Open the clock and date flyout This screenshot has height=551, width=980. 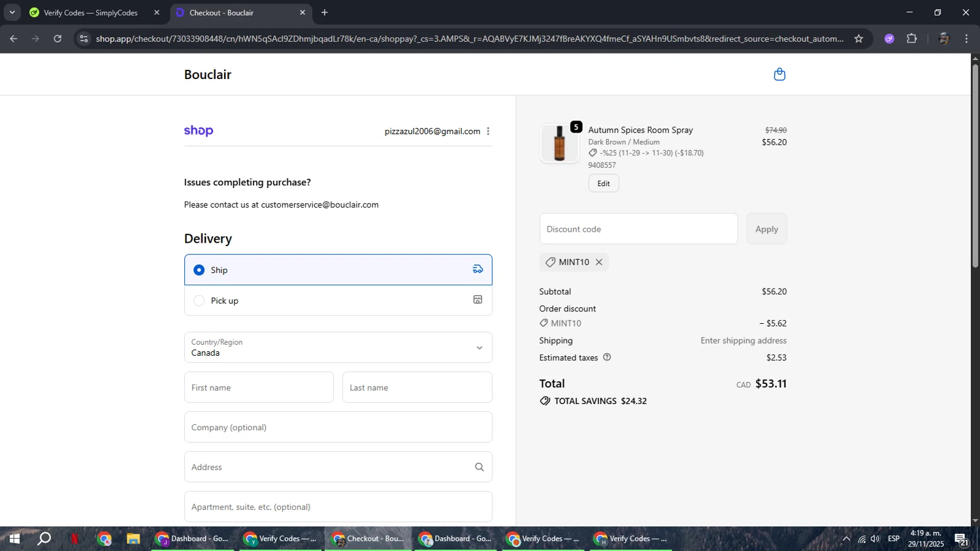926,539
